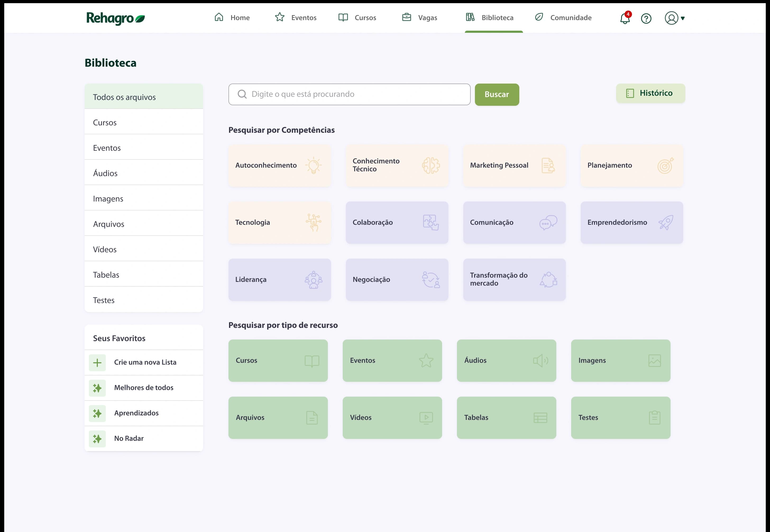Click the touch icon on Tecnologia card
The width and height of the screenshot is (770, 532).
313,222
